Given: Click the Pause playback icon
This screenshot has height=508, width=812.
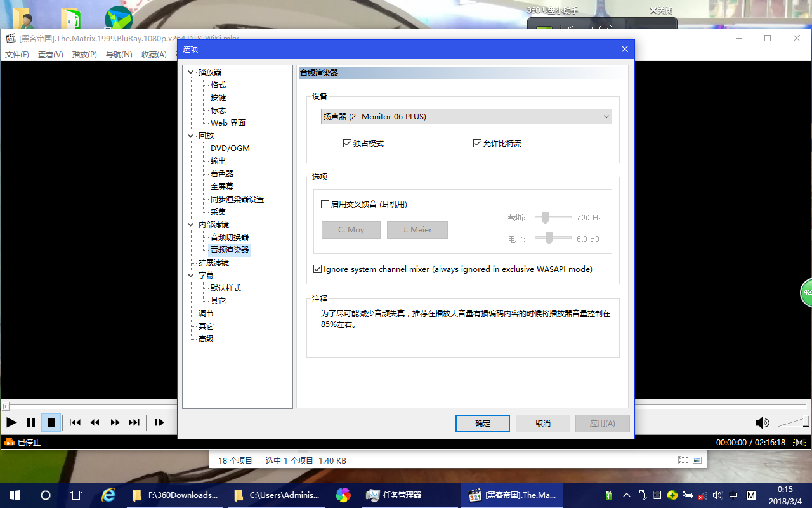Looking at the screenshot, I should pos(30,422).
